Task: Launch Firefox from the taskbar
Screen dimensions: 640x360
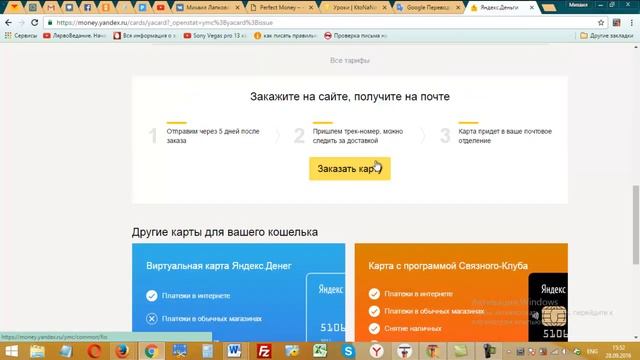Action: coord(122,351)
